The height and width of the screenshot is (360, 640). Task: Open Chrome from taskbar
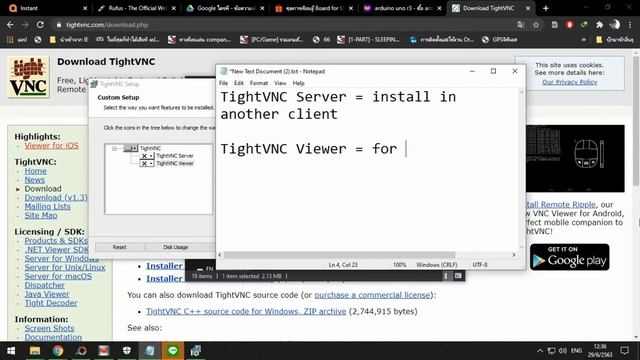(x=58, y=351)
